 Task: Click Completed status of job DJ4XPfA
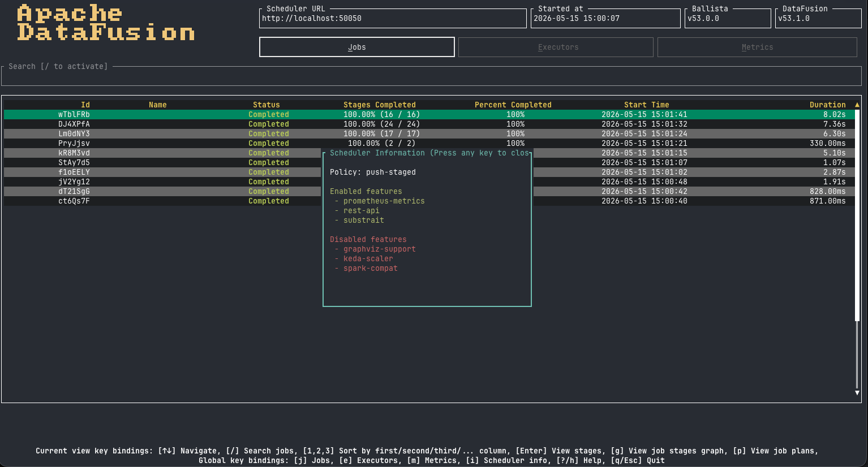pos(269,124)
